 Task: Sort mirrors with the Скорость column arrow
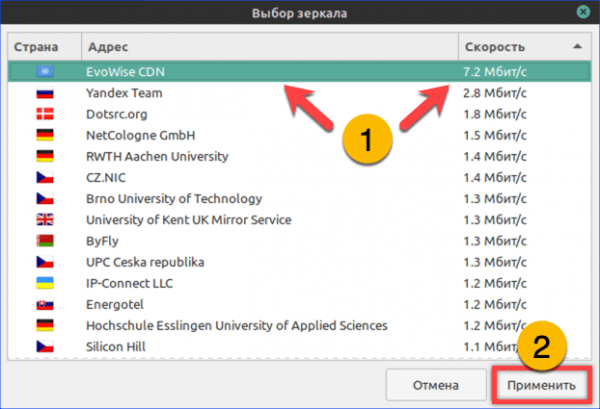(577, 47)
